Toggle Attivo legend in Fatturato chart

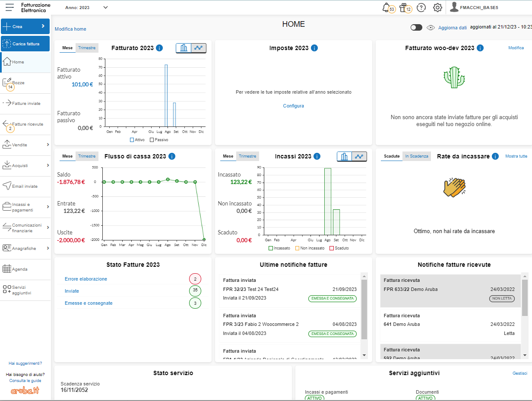coord(137,140)
